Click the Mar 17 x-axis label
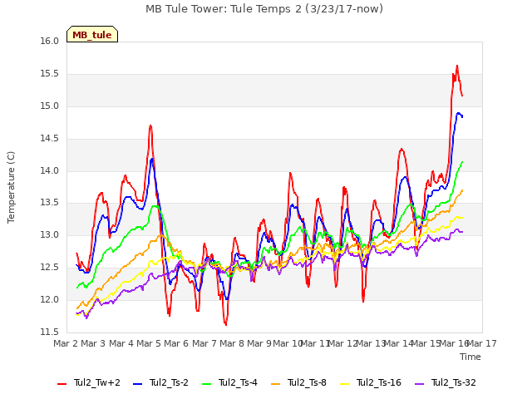Screen dimensions: 532x399 [482, 343]
